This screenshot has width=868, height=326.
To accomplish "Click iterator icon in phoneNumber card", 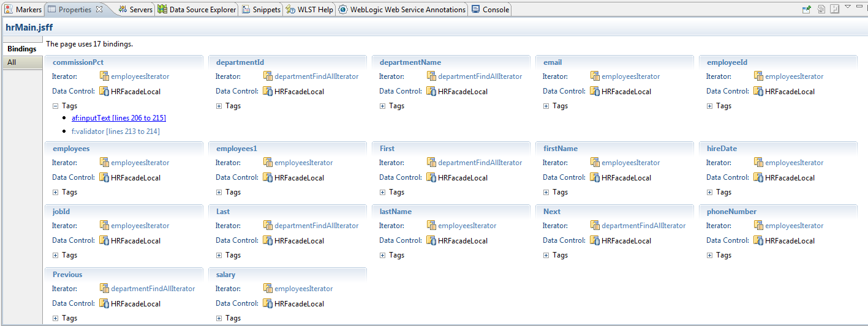I will click(758, 225).
